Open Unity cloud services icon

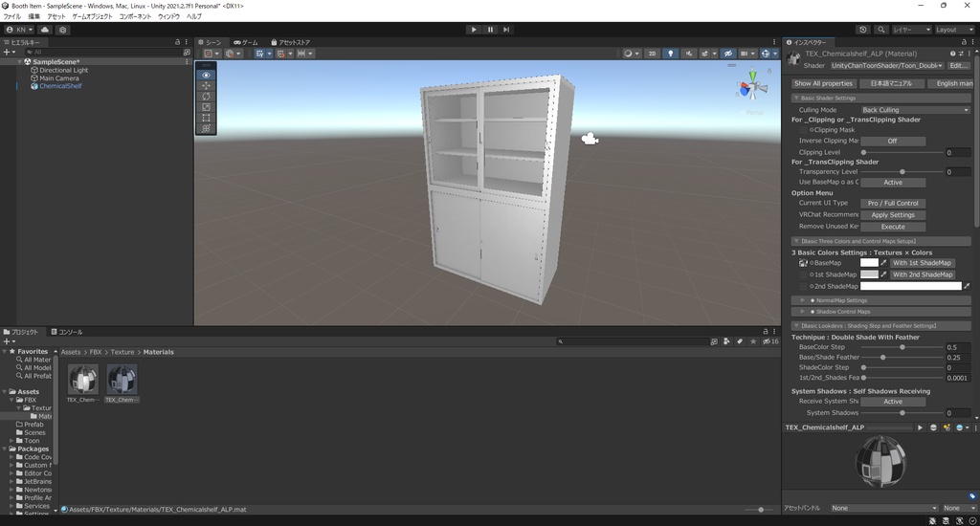(45, 30)
